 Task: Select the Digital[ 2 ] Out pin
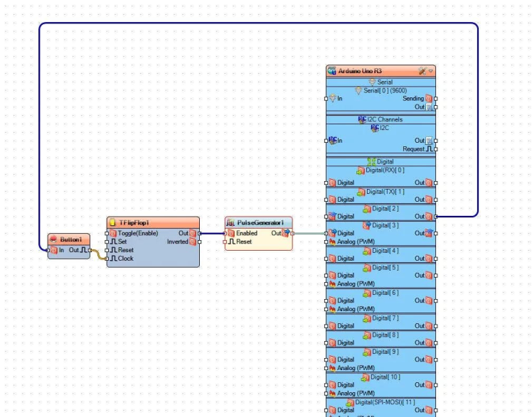click(436, 217)
